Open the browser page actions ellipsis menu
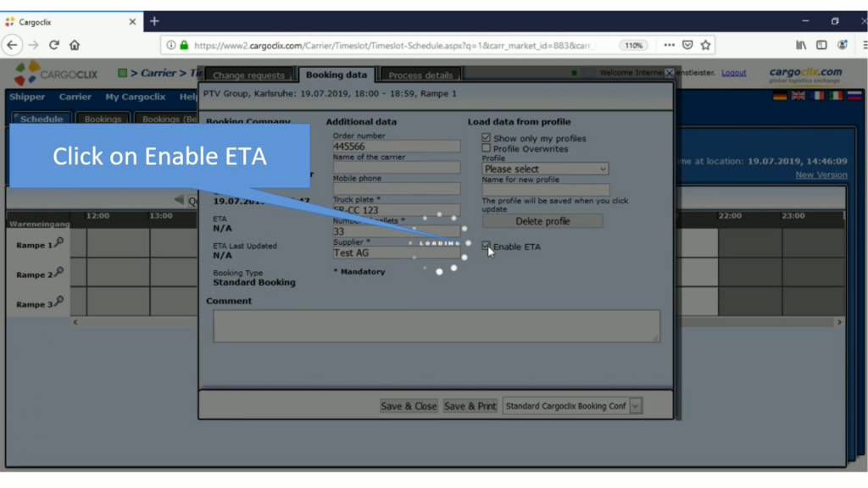The image size is (868, 488). tap(669, 45)
